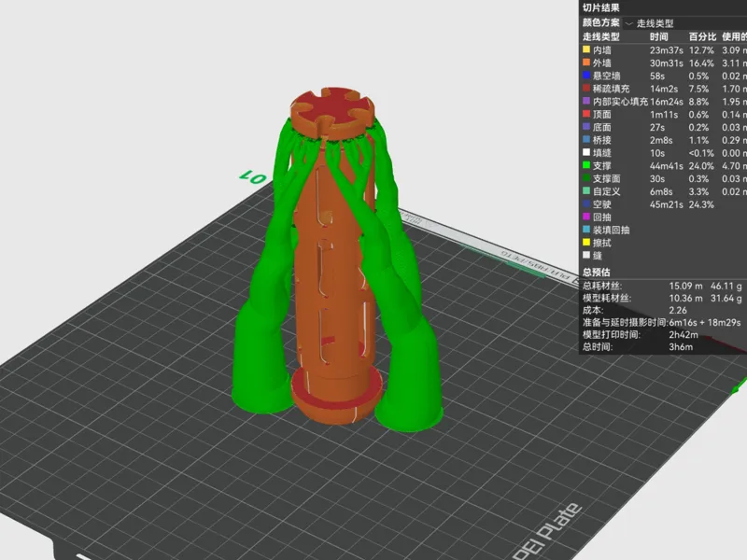Image resolution: width=747 pixels, height=560 pixels.
Task: Click the dark green 支撑面 swatch icon
Action: (586, 178)
